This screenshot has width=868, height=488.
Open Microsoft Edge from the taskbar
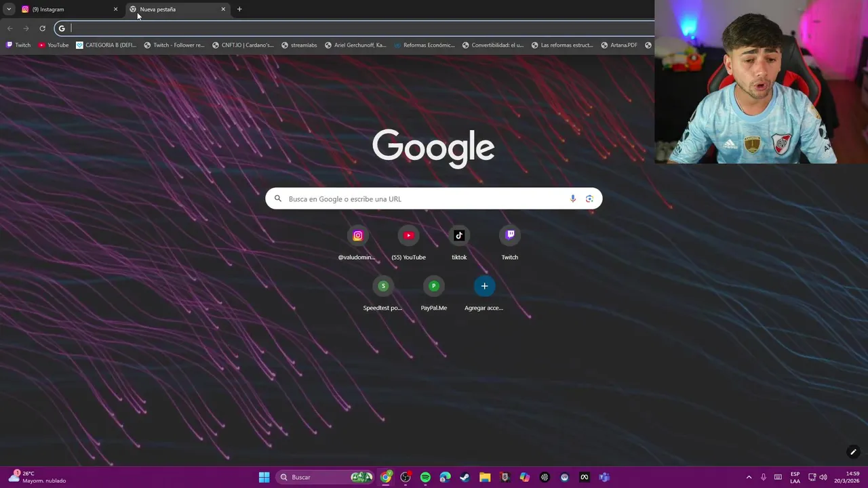coord(445,477)
